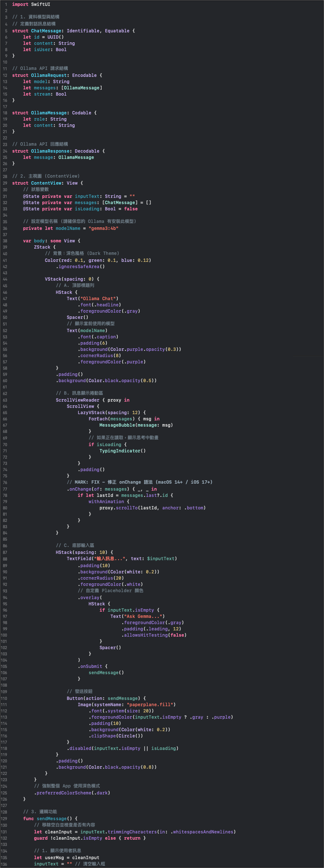Click the TypingIndicator() call
The image size is (324, 868).
pos(122,451)
